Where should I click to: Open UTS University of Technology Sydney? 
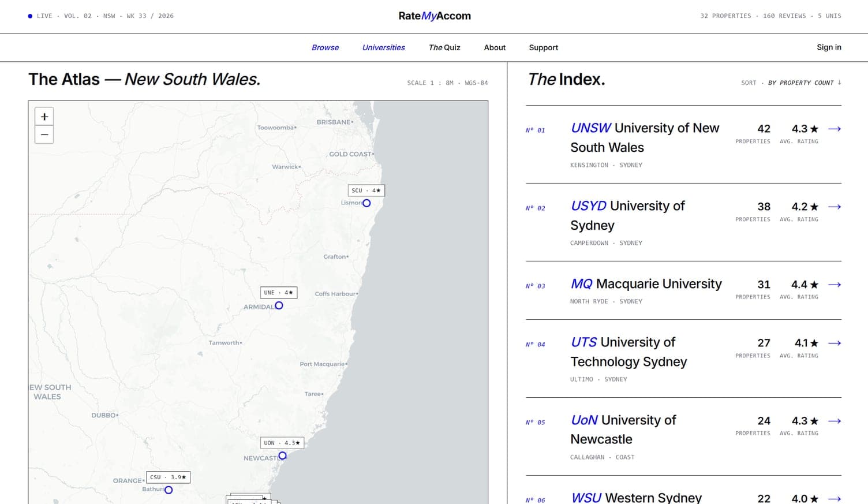pos(628,352)
